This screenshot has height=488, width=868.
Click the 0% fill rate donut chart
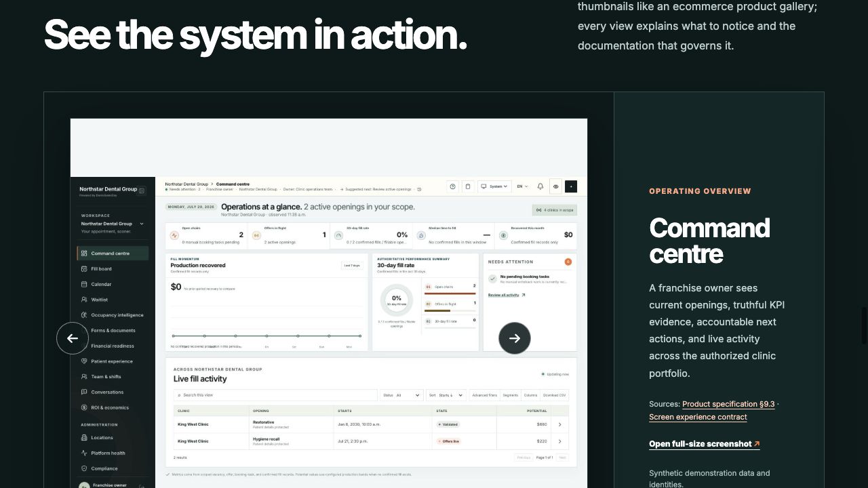[x=397, y=300]
